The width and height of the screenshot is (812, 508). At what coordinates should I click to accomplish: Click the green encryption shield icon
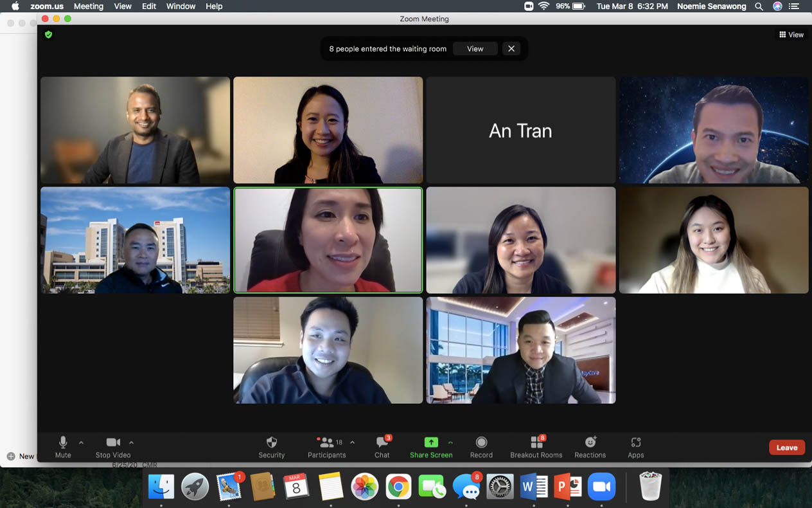pos(48,35)
